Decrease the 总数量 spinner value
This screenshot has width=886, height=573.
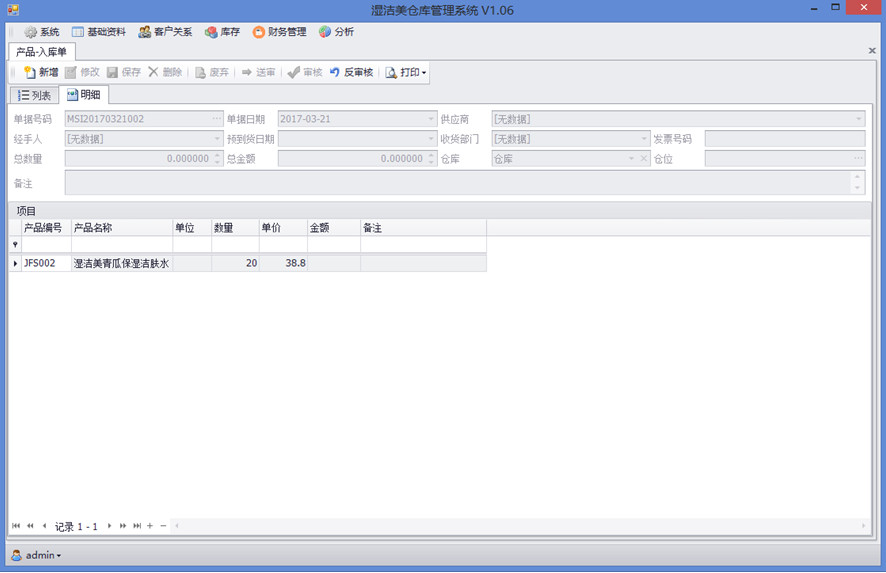[218, 163]
